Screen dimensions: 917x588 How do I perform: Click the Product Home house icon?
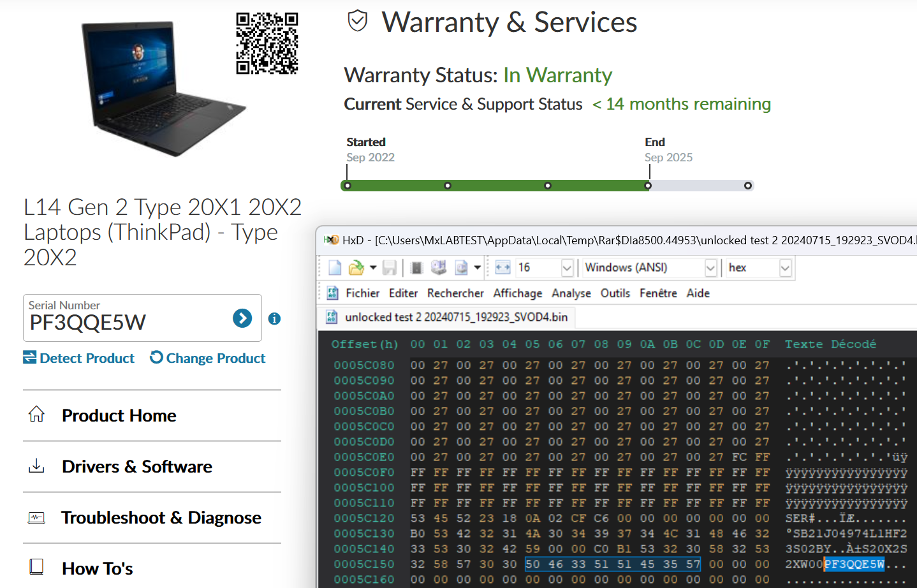click(x=36, y=415)
